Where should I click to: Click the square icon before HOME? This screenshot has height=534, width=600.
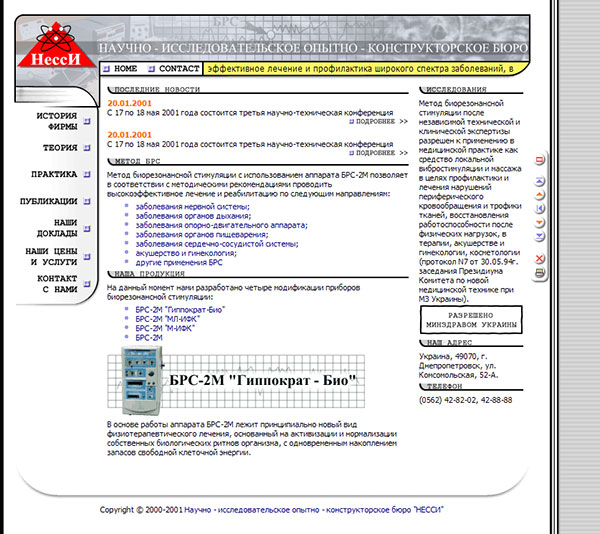pyautogui.click(x=107, y=69)
